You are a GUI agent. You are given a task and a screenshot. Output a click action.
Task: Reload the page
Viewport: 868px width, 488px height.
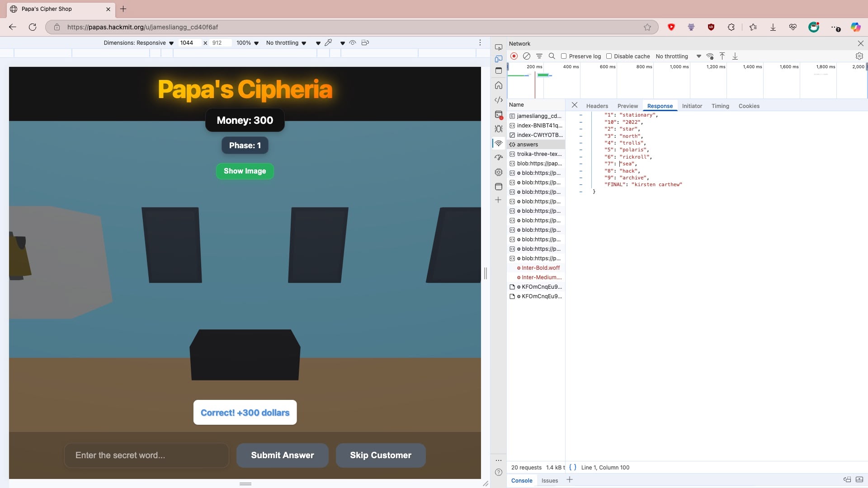33,27
